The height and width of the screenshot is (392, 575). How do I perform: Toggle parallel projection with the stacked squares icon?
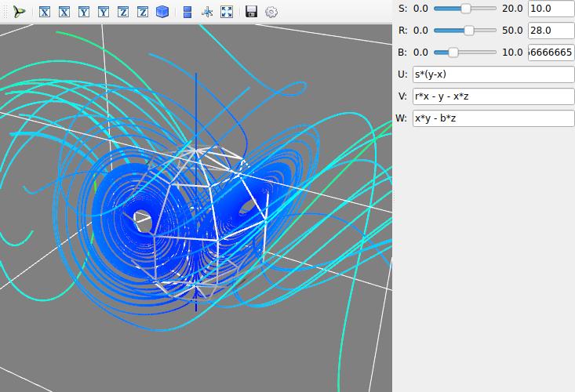click(x=187, y=12)
